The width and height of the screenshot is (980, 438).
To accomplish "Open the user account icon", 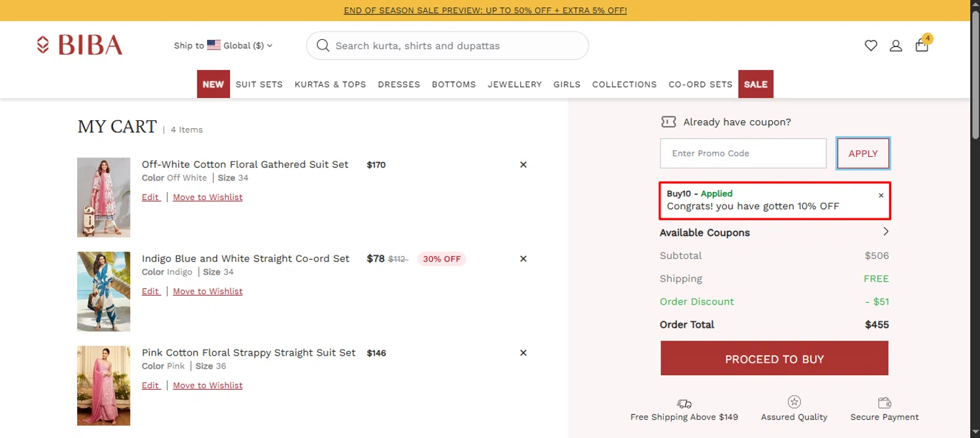I will 896,46.
